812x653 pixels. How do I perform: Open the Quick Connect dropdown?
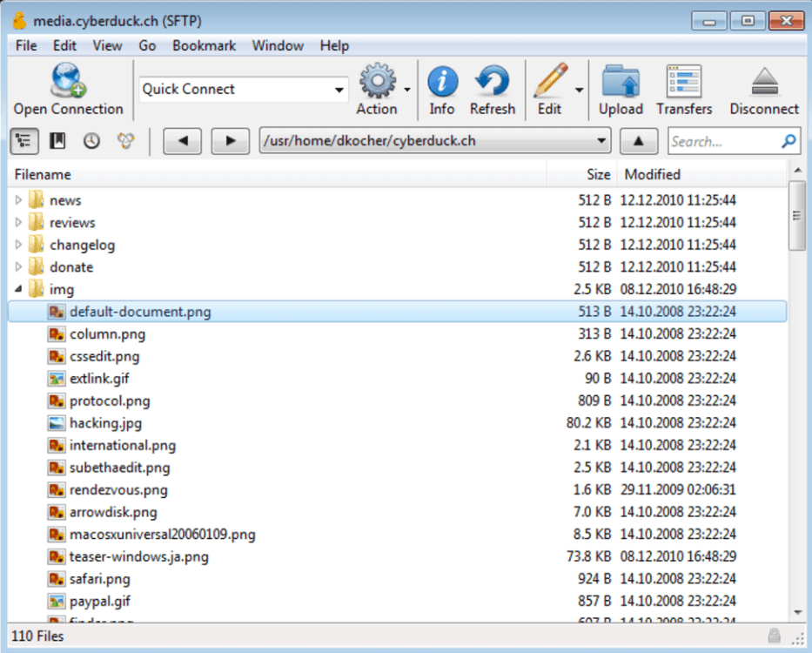point(339,90)
